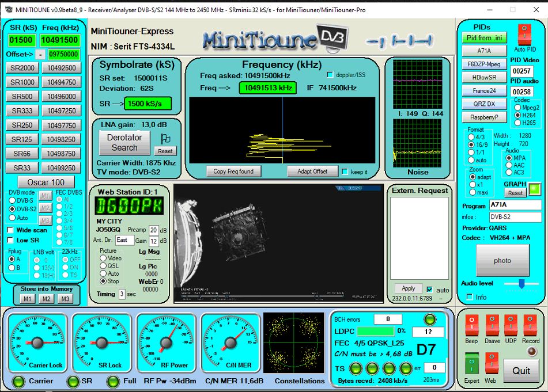Viewport: 548px width, 392px height.
Task: Enable the Wide scan checkbox
Action: click(x=10, y=230)
